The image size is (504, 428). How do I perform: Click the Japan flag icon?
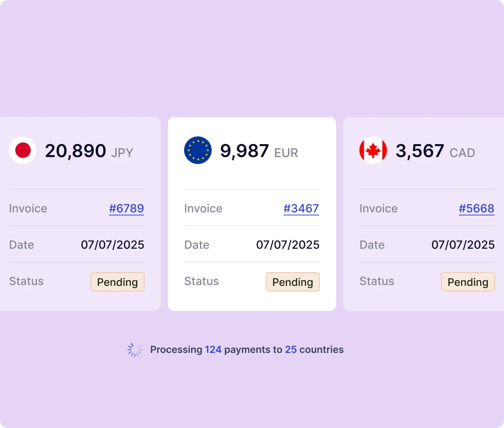click(23, 150)
